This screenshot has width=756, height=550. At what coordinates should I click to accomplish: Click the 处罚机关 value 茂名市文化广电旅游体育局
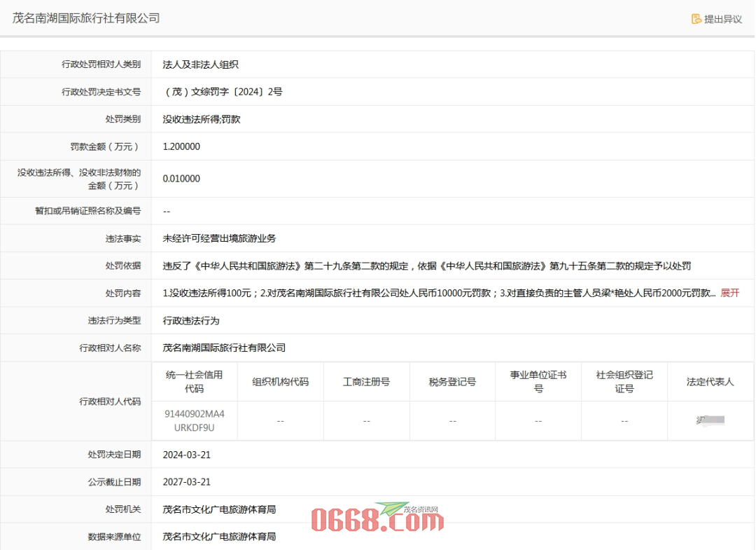219,509
